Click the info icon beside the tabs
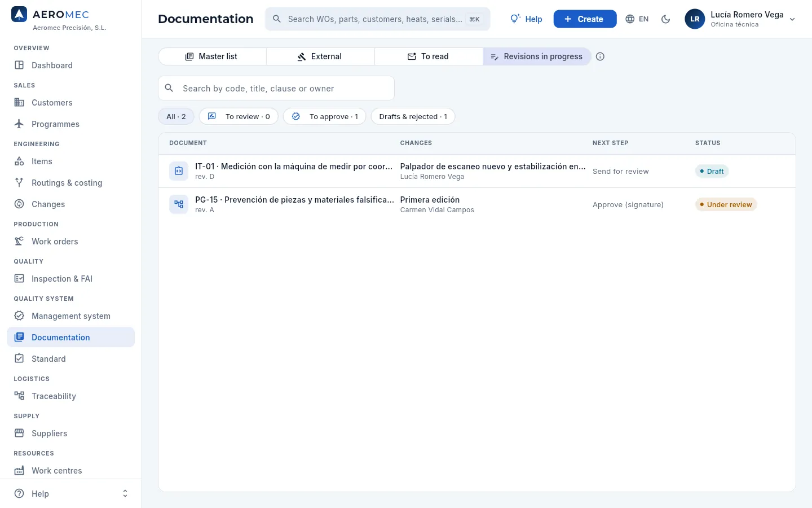This screenshot has height=508, width=812. 600,56
